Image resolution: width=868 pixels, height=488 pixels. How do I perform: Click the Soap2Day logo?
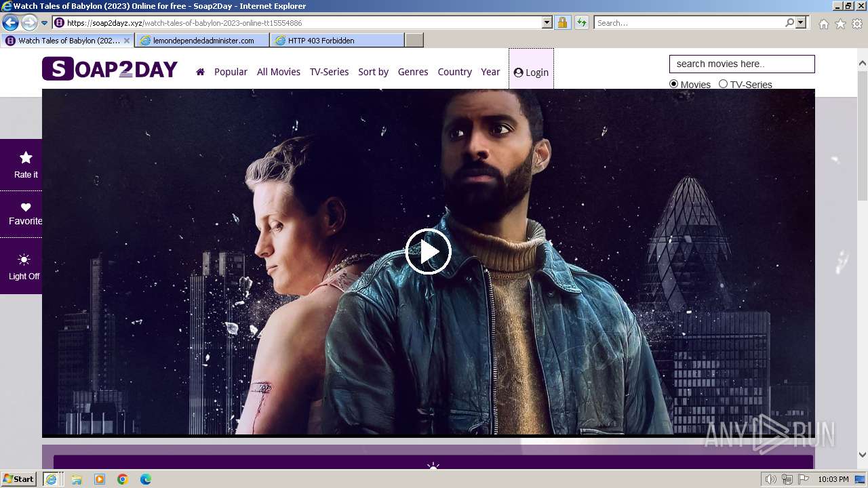point(110,69)
